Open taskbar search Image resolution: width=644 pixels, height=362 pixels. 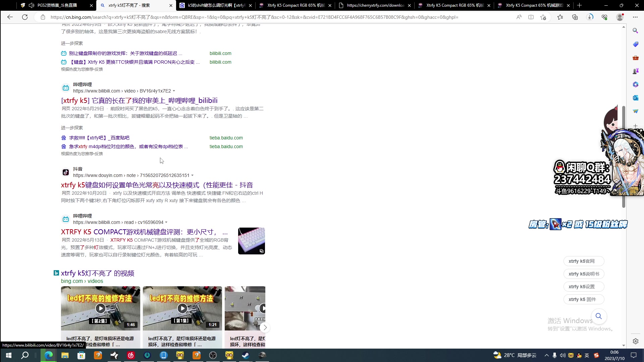[x=25, y=355]
